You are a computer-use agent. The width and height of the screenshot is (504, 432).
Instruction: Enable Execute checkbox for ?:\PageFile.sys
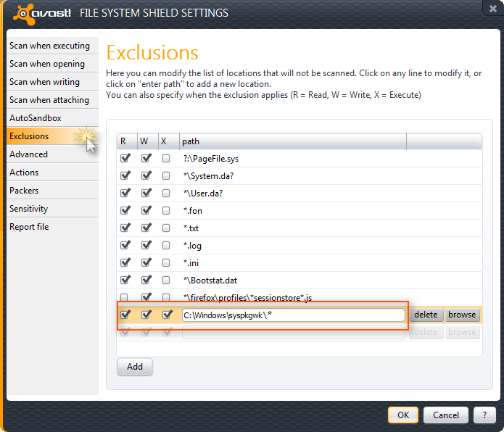click(166, 158)
